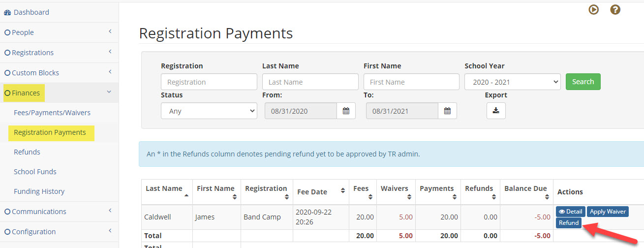This screenshot has height=248, width=644.
Task: Click the Dashboard gauge icon
Action: [x=7, y=12]
